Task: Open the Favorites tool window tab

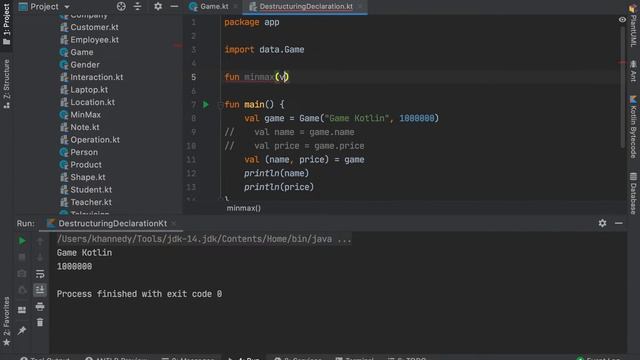Action: point(6,321)
